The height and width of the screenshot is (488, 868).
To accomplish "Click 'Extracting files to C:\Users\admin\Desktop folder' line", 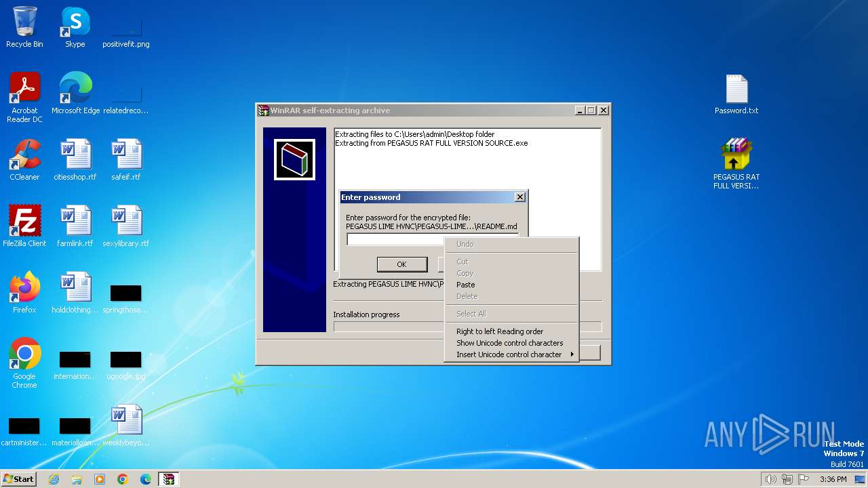I will (415, 134).
